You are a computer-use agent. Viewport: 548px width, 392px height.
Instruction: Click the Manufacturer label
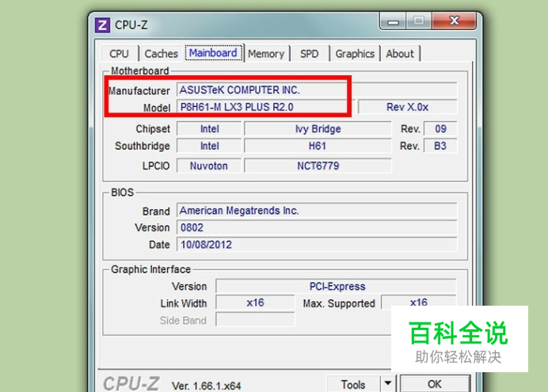tap(139, 91)
